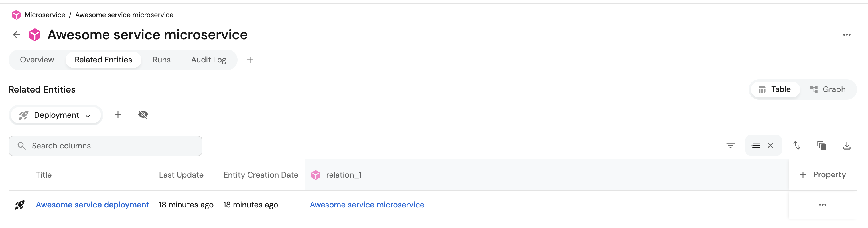Image resolution: width=868 pixels, height=228 pixels.
Task: Click the back arrow next to the title
Action: (17, 35)
